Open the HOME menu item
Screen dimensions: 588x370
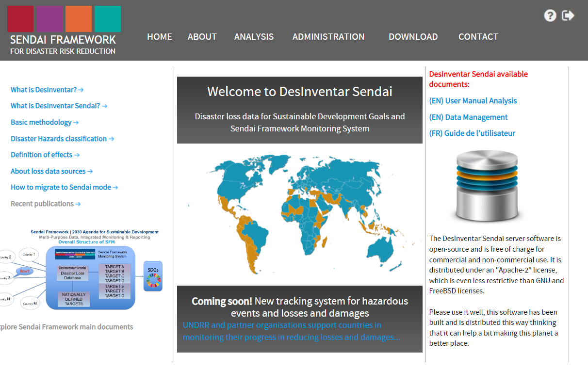(159, 37)
